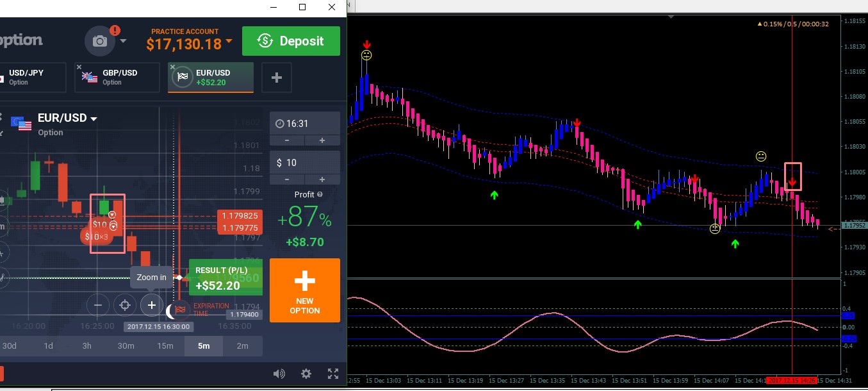Decrease the $10 amount with minus stepper
The image size is (868, 391).
pyautogui.click(x=286, y=179)
